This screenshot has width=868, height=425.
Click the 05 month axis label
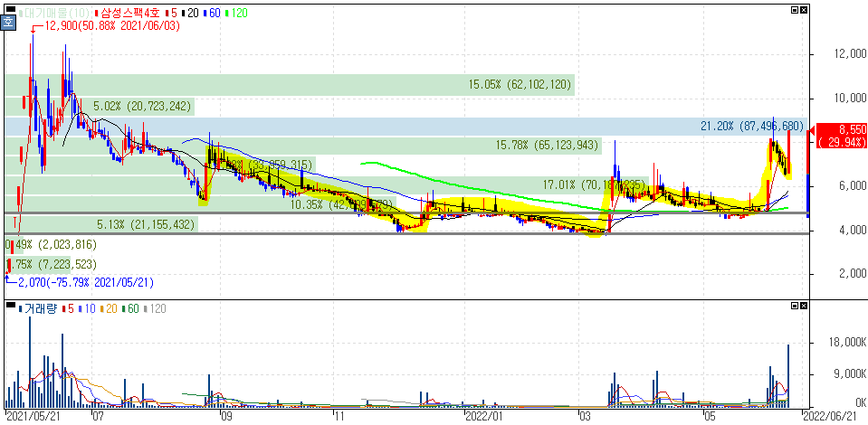(710, 415)
